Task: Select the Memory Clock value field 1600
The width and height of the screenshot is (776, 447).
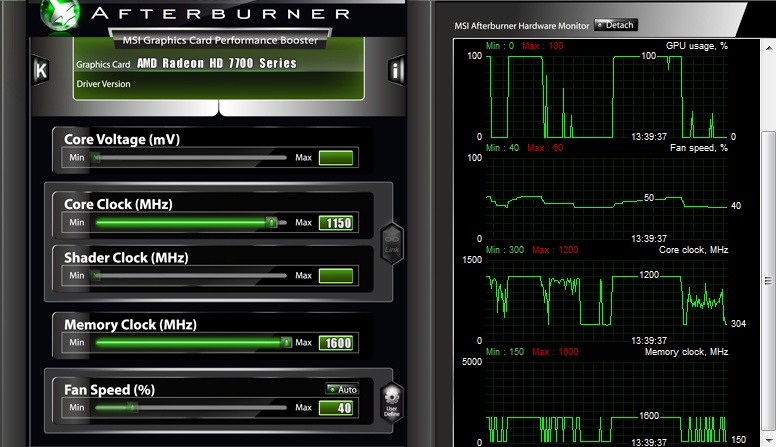Action: [x=336, y=343]
